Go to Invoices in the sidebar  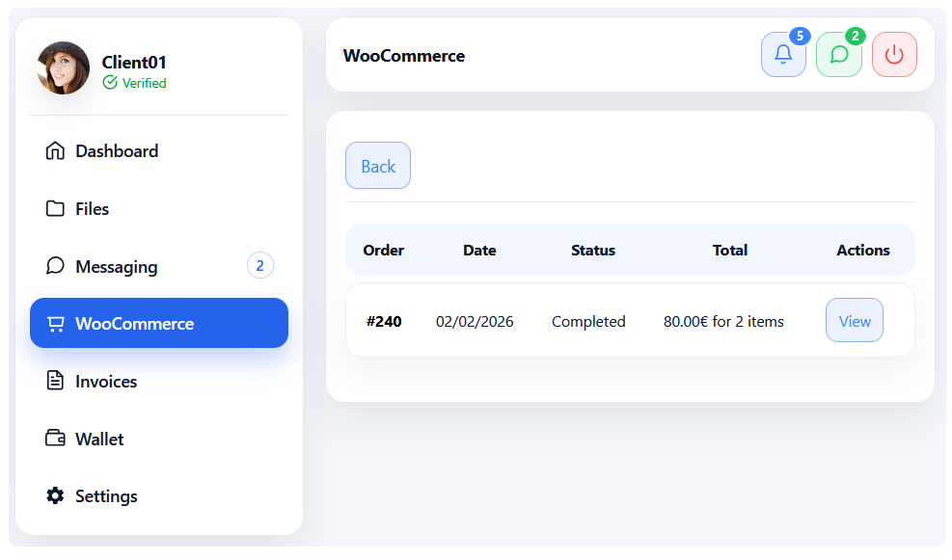[106, 382]
